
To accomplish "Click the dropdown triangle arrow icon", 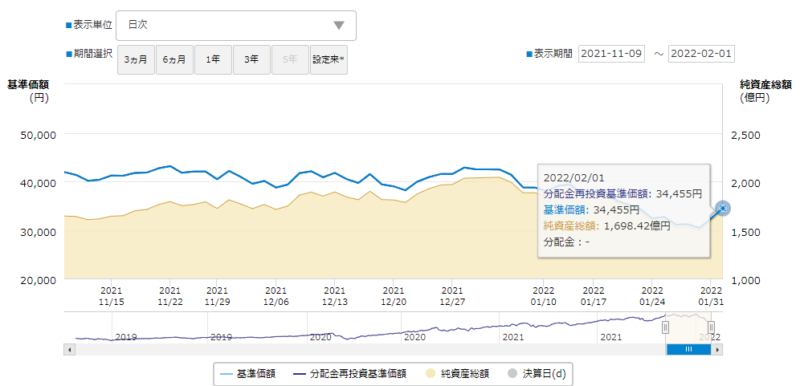I will pos(339,25).
